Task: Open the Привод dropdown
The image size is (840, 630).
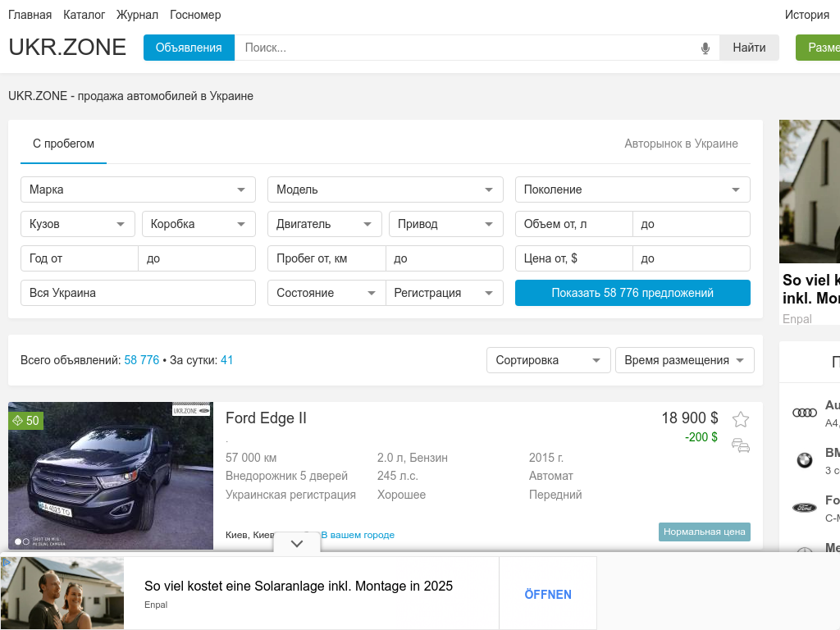Action: (x=445, y=224)
